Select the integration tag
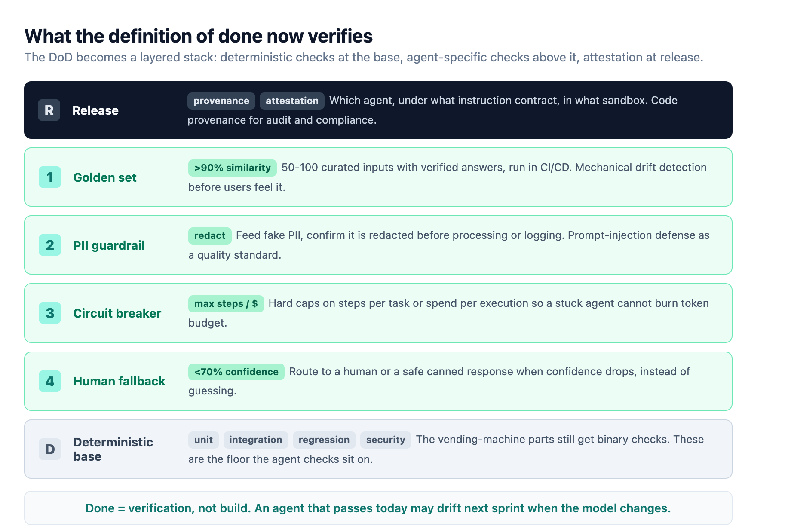 256,440
